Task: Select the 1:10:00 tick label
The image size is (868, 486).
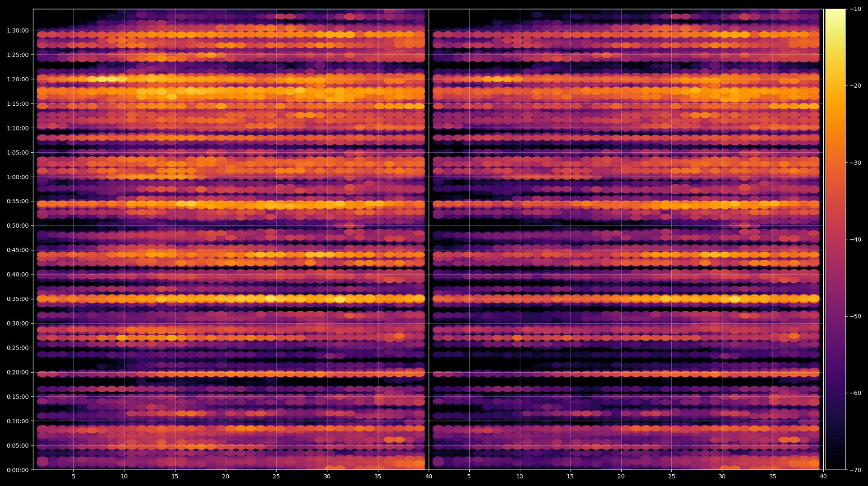Action: pyautogui.click(x=18, y=128)
